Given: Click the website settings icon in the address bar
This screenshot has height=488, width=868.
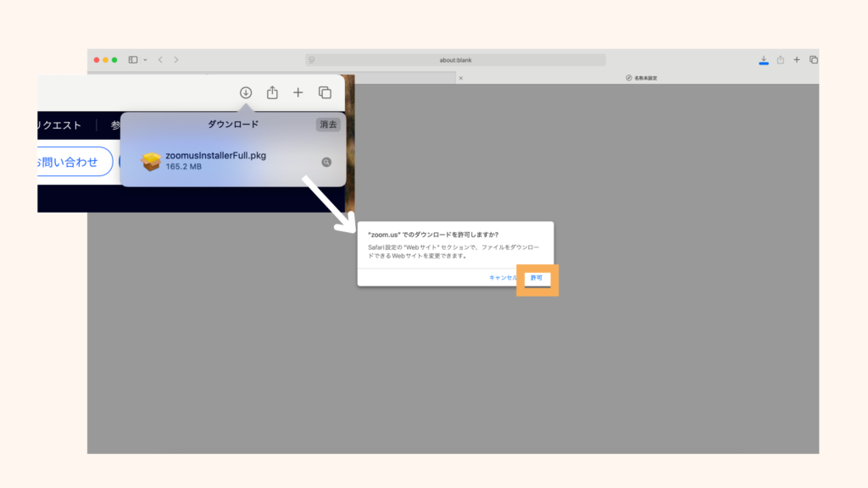Looking at the screenshot, I should click(311, 59).
